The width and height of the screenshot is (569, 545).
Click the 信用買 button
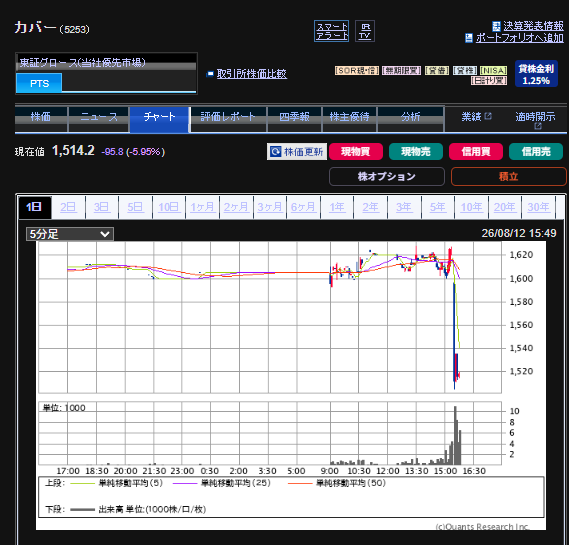tap(476, 151)
